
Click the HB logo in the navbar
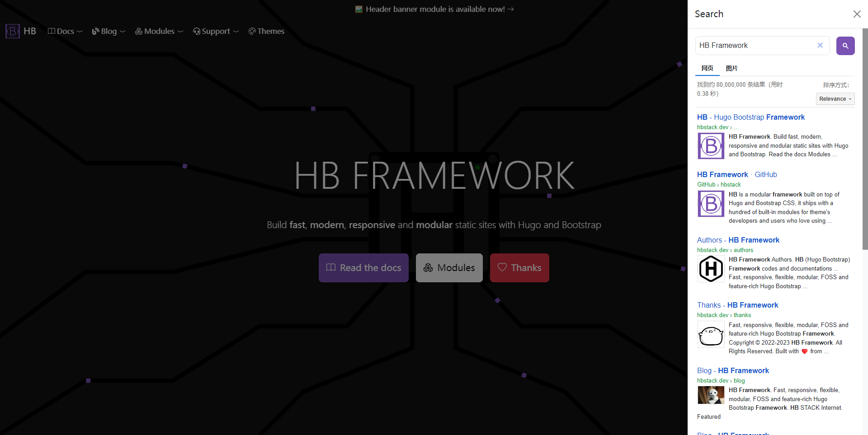pyautogui.click(x=12, y=31)
